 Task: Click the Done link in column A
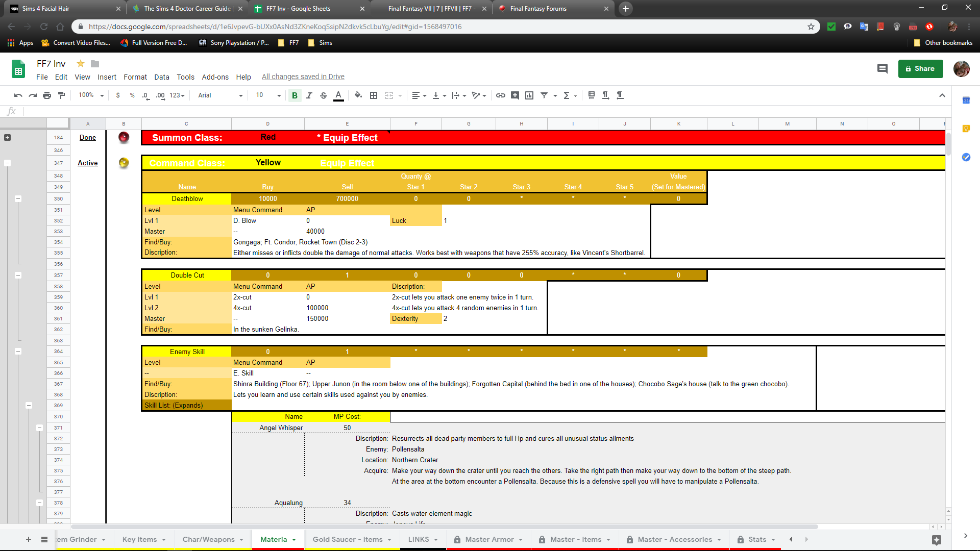(88, 138)
